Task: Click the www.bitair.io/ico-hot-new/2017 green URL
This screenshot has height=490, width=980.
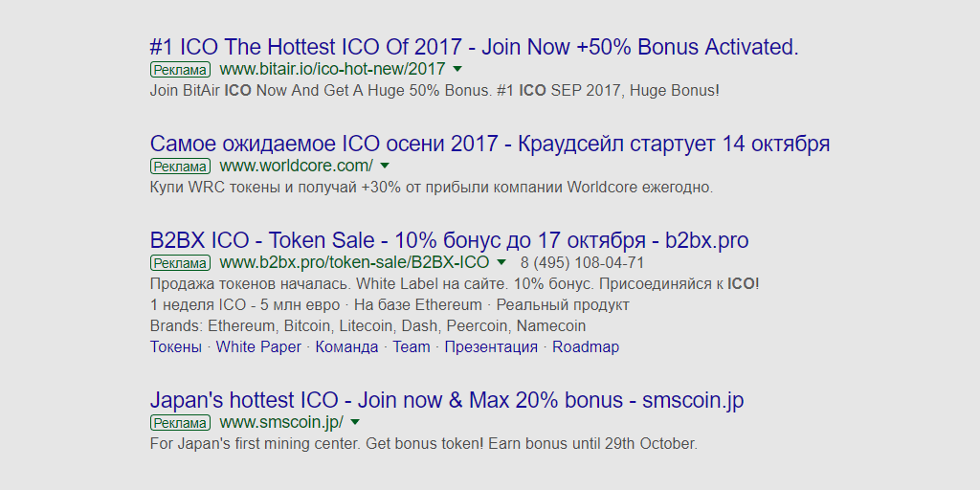Action: tap(332, 69)
